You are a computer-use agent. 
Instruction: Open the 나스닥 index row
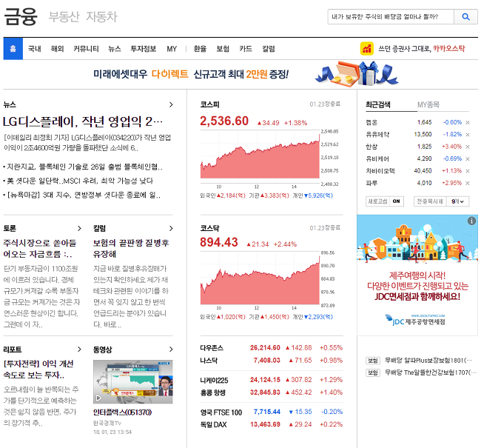pos(272,360)
